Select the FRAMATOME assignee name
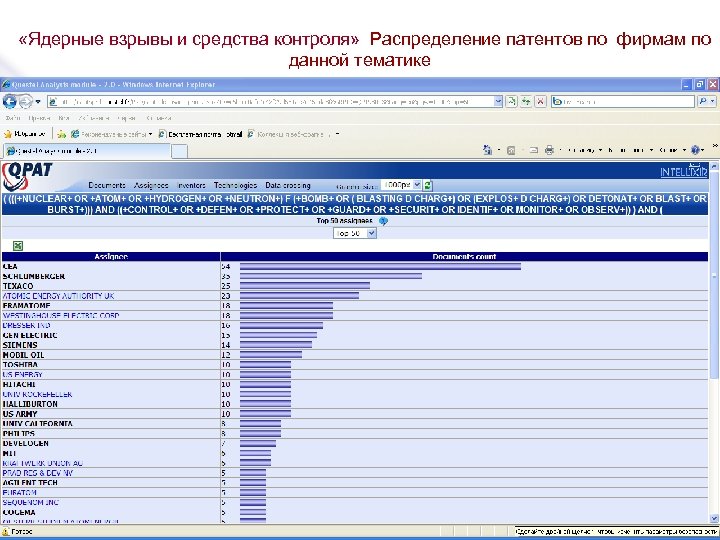The image size is (720, 540). 27,305
